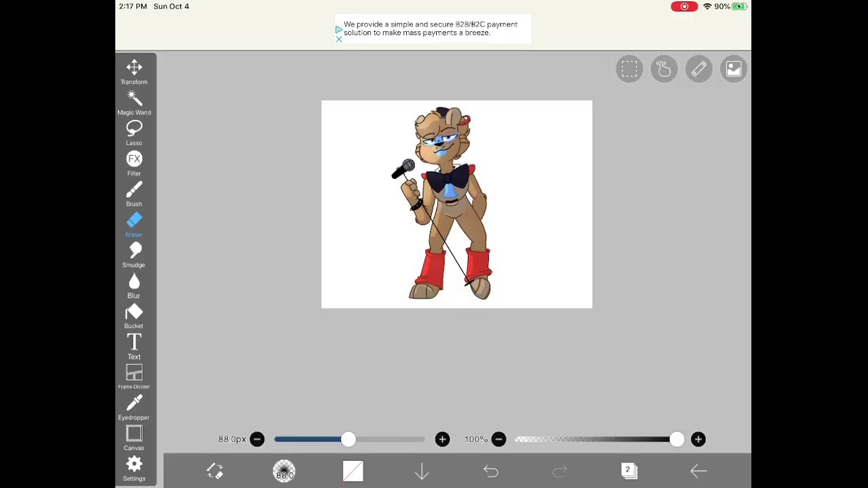Open the selection area tool

(x=629, y=69)
